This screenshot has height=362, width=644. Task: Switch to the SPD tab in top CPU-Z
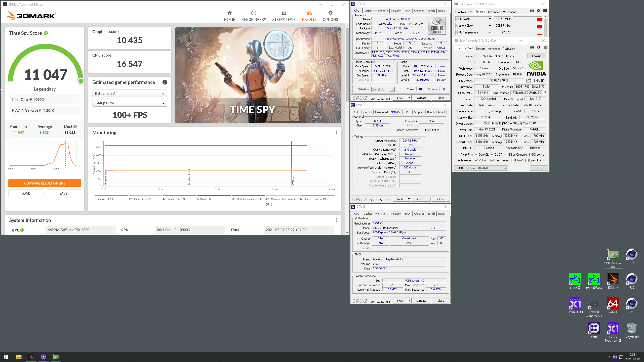[x=407, y=11]
